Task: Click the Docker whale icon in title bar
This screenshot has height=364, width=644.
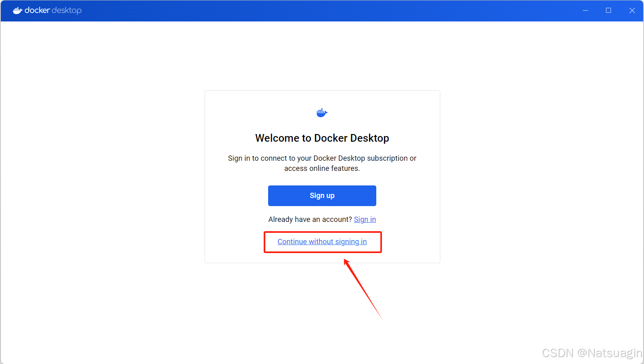Action: tap(17, 11)
